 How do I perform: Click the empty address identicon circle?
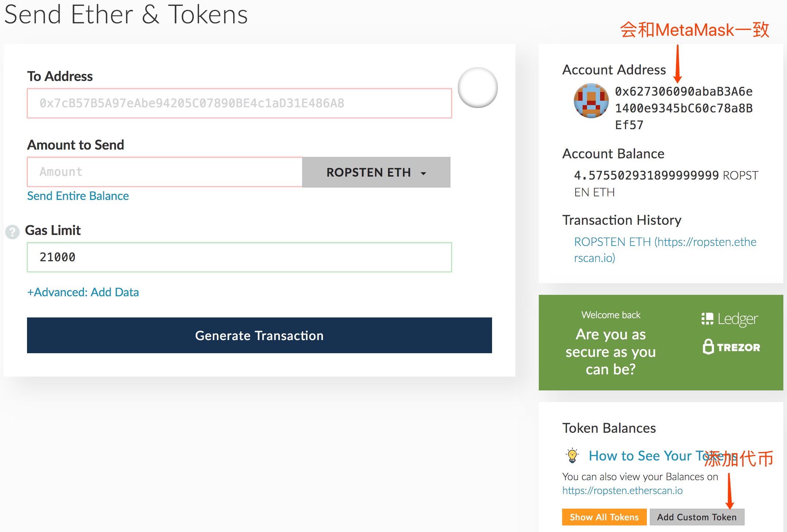(477, 88)
